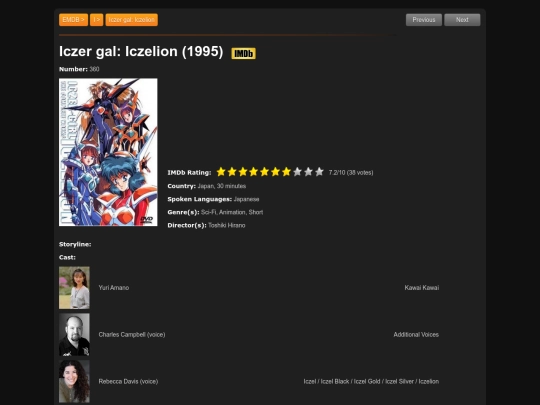Click the first gold rating star
Viewport: 540px width, 405px height.
click(221, 172)
